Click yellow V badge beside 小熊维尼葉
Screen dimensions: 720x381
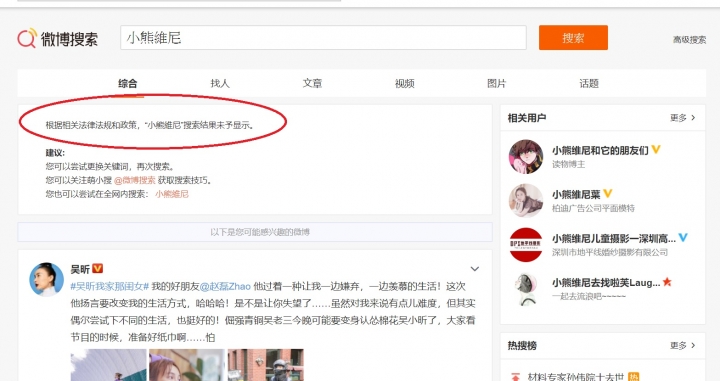click(608, 194)
